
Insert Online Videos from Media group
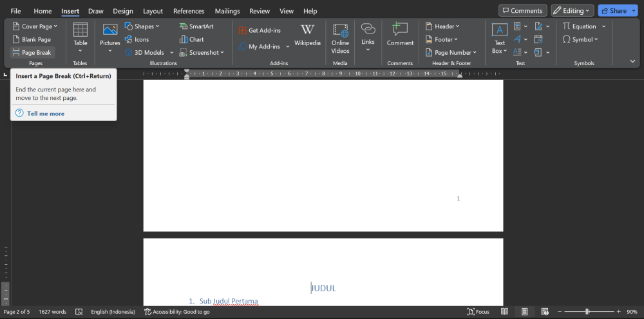coord(340,37)
